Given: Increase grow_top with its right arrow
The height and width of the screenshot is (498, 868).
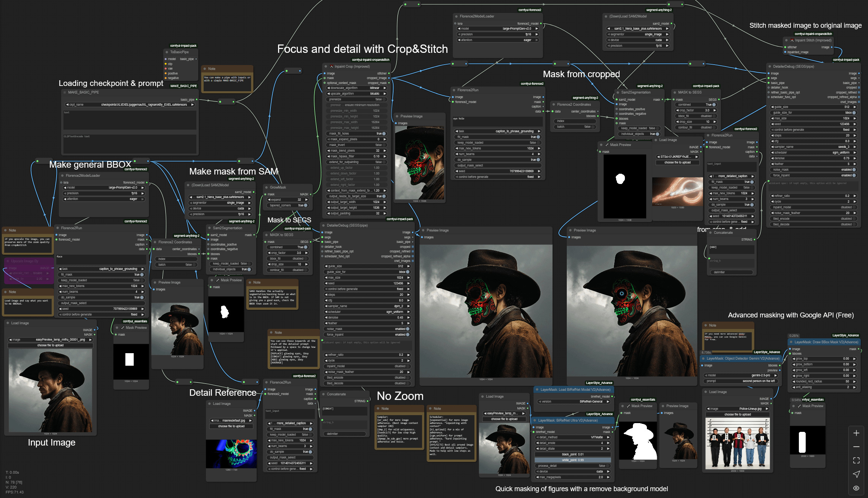Looking at the screenshot, I should [854, 359].
